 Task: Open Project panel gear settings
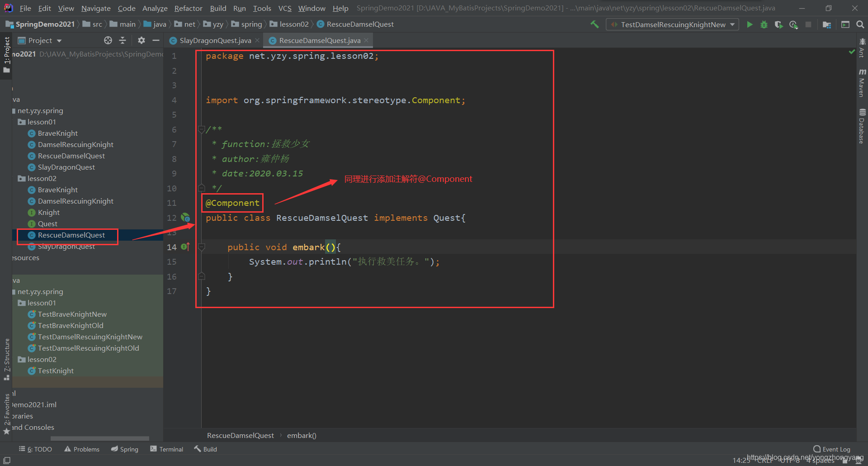point(142,40)
